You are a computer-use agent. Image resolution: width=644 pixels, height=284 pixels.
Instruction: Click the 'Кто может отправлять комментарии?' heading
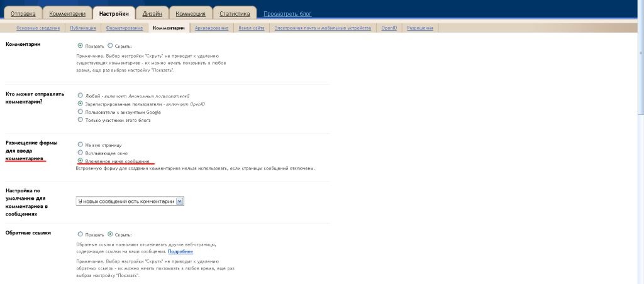click(x=35, y=97)
